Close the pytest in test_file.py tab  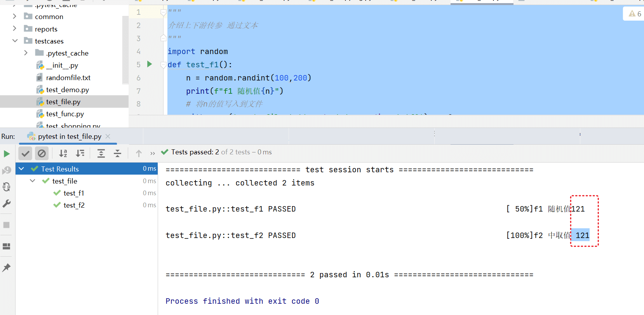pyautogui.click(x=108, y=136)
